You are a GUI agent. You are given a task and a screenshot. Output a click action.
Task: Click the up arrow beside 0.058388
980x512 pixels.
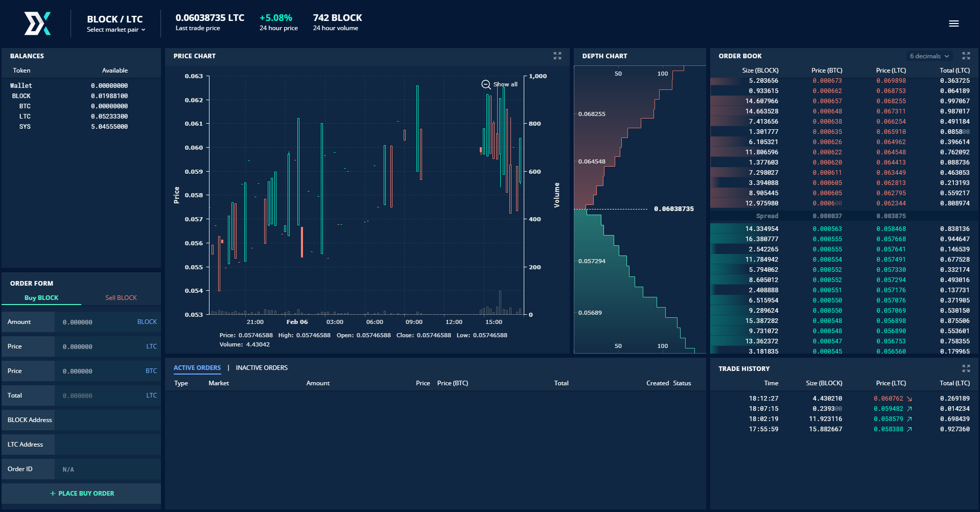pos(909,429)
